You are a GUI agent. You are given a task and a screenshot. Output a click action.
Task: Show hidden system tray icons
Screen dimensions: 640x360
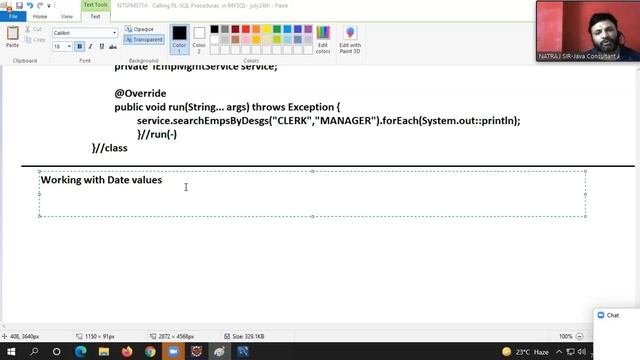tap(559, 352)
